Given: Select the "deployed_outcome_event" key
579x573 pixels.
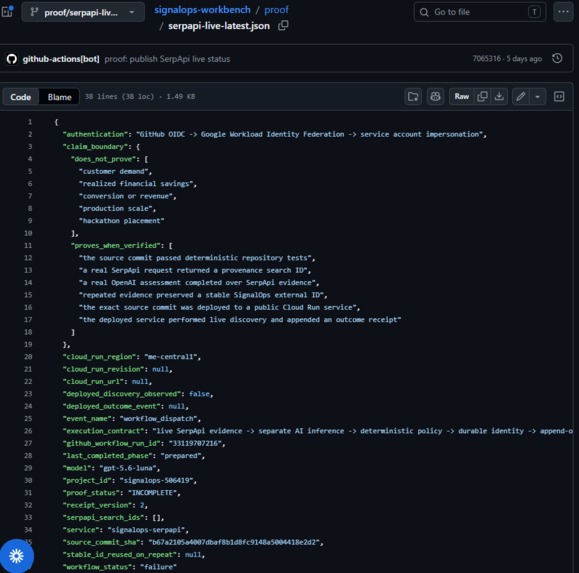Looking at the screenshot, I should [112, 406].
